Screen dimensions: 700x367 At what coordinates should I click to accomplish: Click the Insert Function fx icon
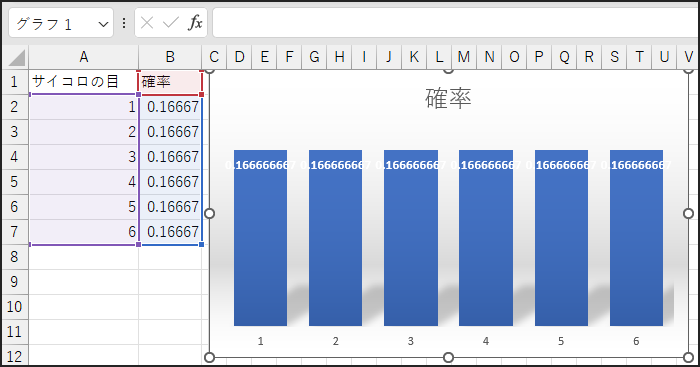coord(195,22)
